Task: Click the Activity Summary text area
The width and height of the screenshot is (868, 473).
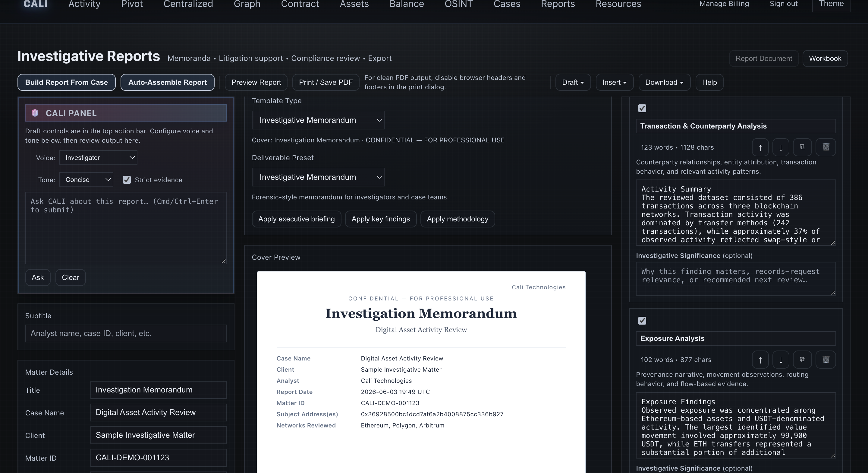Action: 736,213
